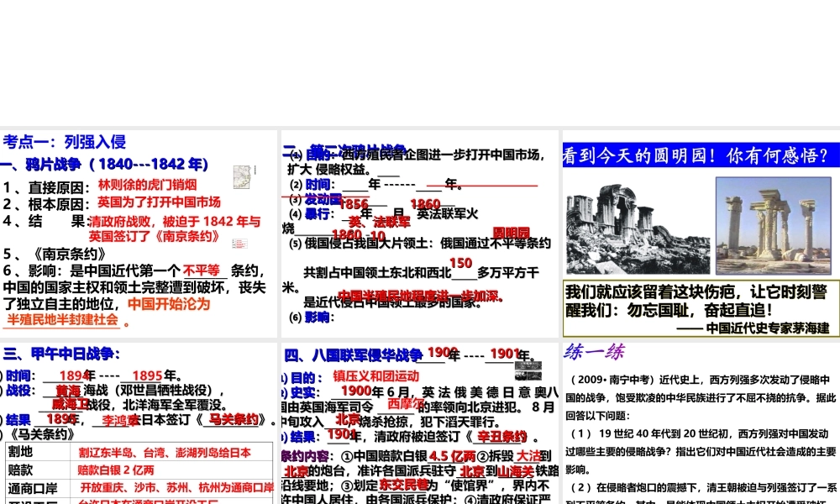Open the color photo of 圆明园 stone columns
The image size is (840, 504).
tap(773, 225)
